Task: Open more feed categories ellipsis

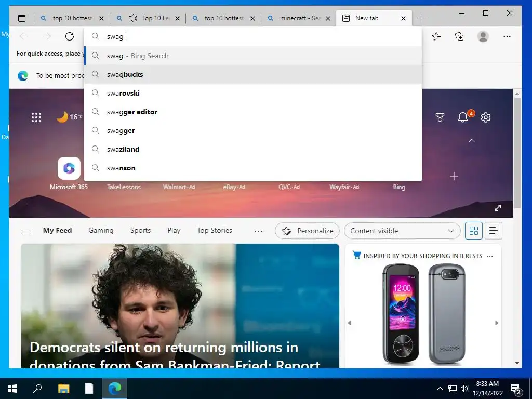Action: point(259,231)
